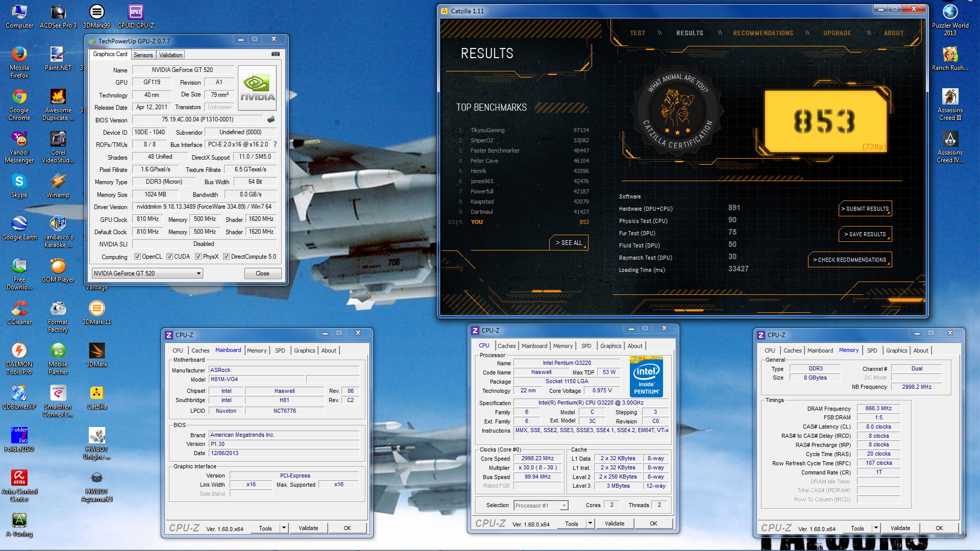Launch DAEMON Tools Pro shortcut
The image size is (980, 551).
[19, 359]
